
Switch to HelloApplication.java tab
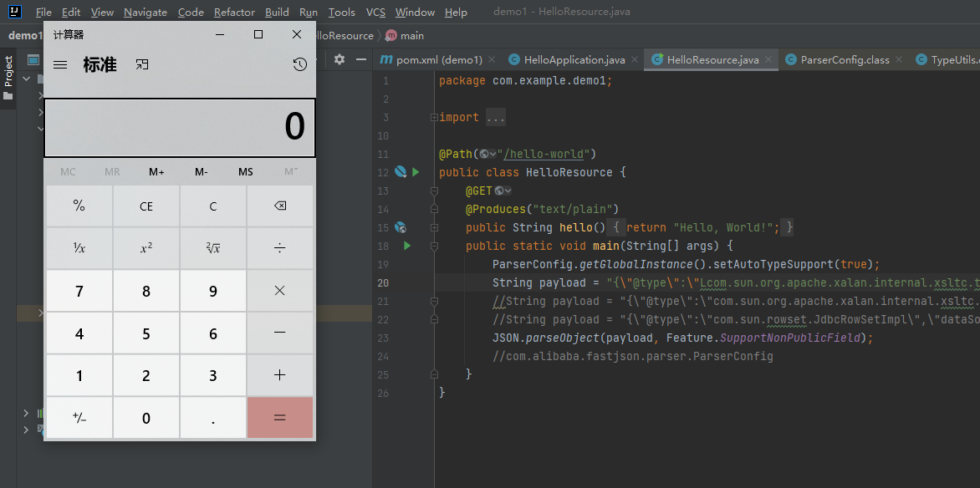pos(574,60)
